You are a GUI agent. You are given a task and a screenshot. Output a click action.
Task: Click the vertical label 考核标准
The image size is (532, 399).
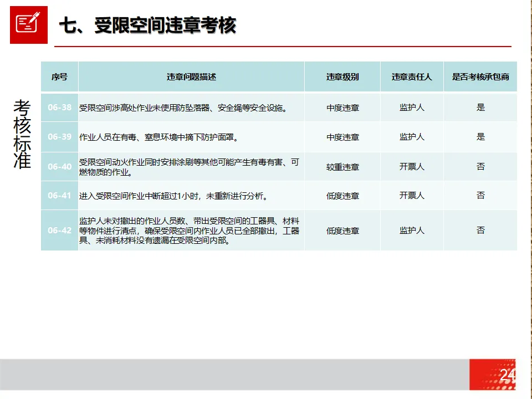tap(22, 134)
